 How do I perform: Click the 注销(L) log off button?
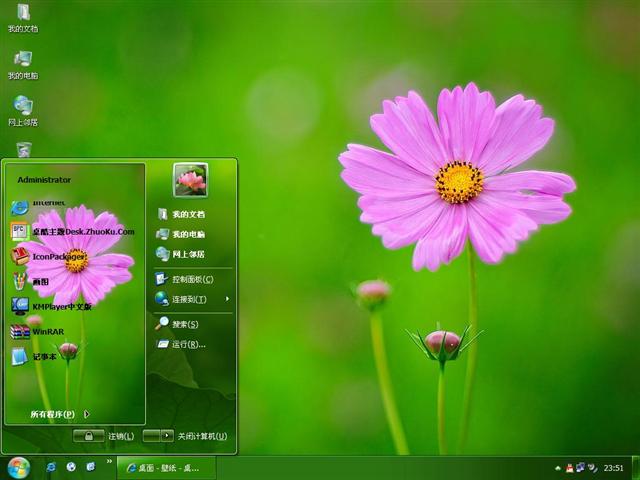point(104,436)
